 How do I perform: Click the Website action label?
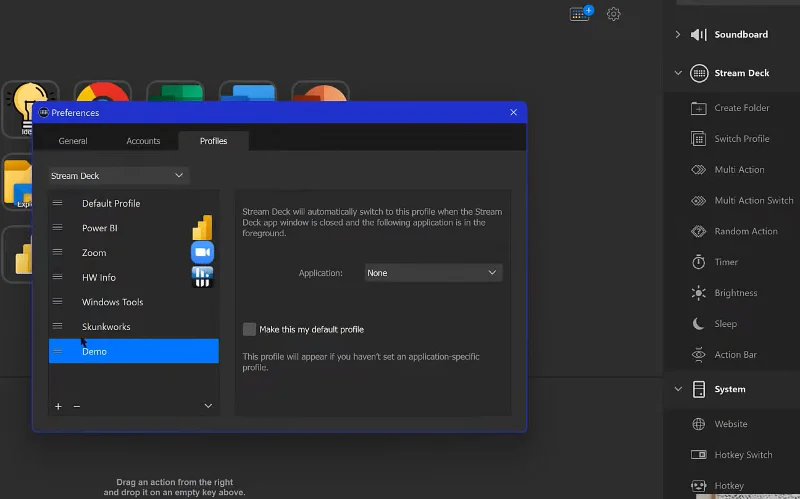(731, 424)
